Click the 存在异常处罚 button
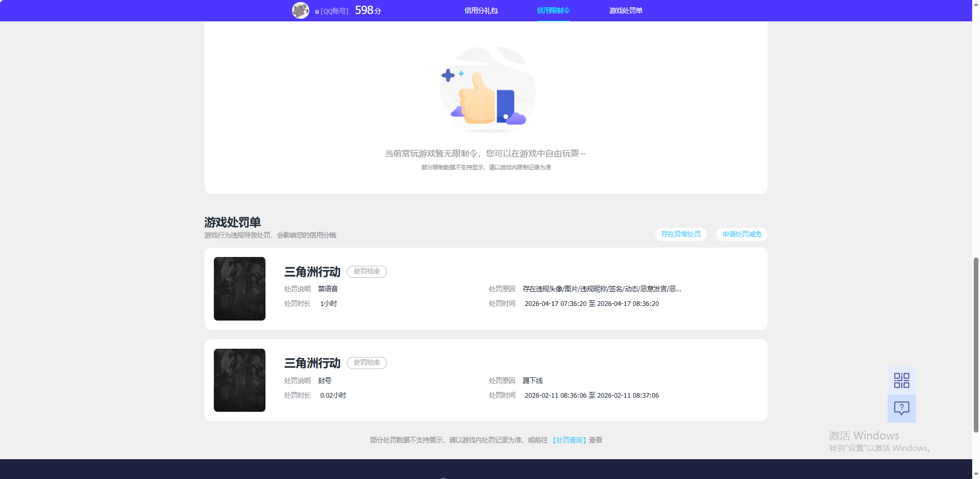Screen dimensions: 980x479 (x=681, y=234)
